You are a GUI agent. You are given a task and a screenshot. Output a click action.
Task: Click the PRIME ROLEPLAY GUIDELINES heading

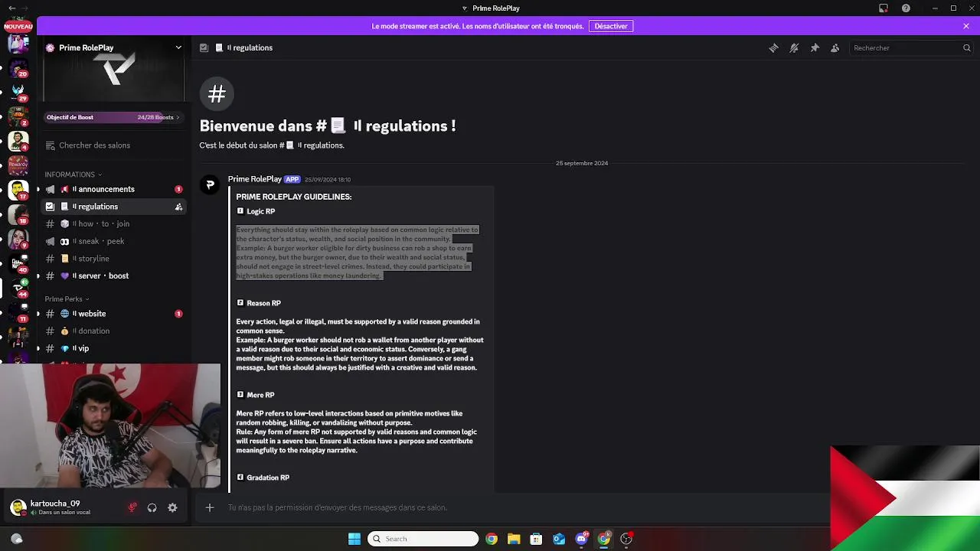click(x=294, y=197)
